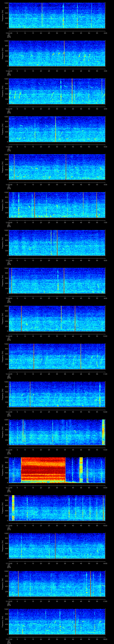The width and height of the screenshot is (114, 644).
Task: Click the spectrogram starting at 12:10:00
Action: click(x=57, y=357)
